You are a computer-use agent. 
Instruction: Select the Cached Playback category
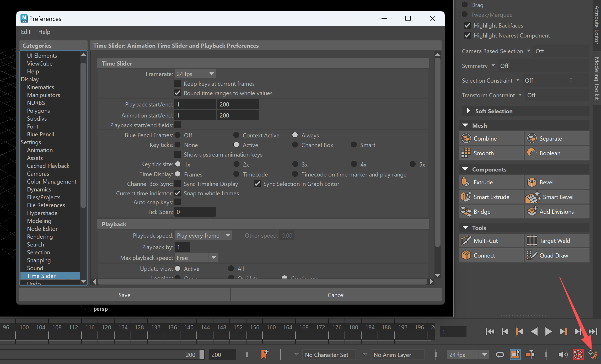point(48,166)
